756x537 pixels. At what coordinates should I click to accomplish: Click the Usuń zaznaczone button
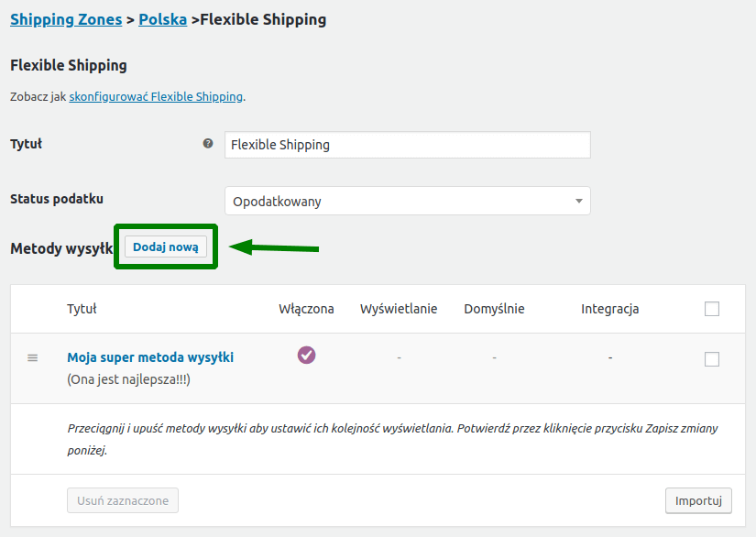click(123, 500)
